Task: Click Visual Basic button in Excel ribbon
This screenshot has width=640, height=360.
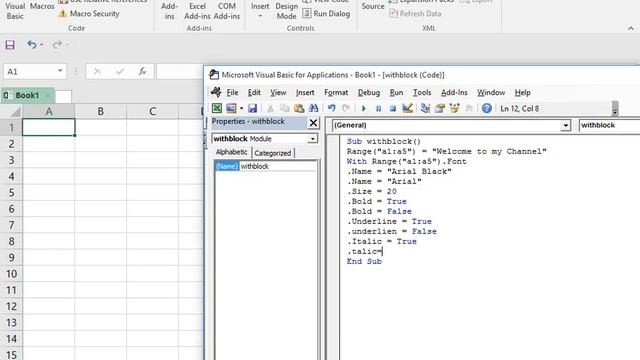Action: 15,11
